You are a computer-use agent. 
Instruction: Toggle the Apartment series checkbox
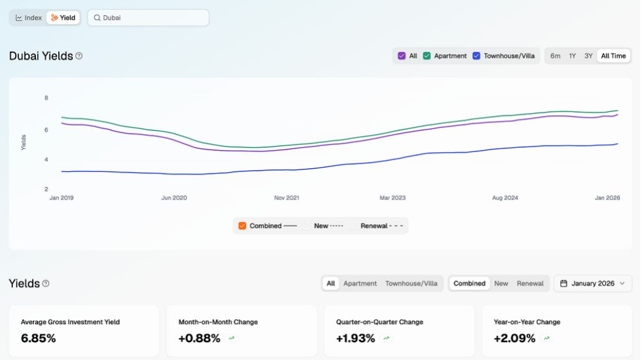point(427,56)
